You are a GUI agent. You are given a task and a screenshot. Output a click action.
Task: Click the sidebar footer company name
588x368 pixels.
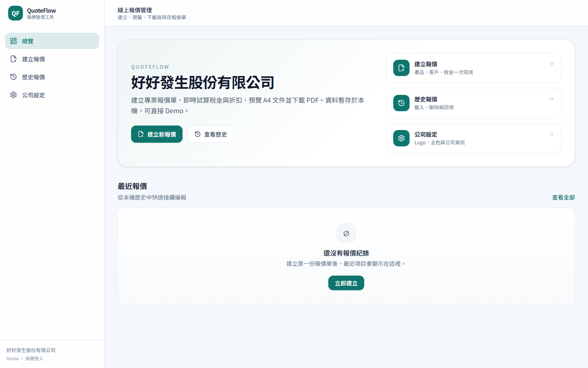pyautogui.click(x=31, y=350)
